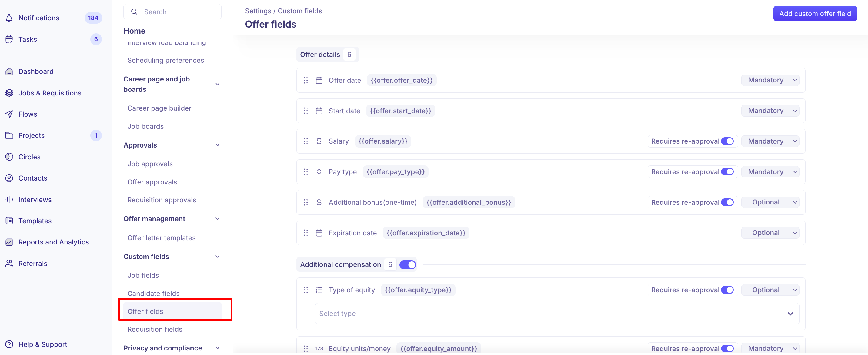The image size is (868, 355).
Task: Click the Interviews waveform icon
Action: [9, 199]
